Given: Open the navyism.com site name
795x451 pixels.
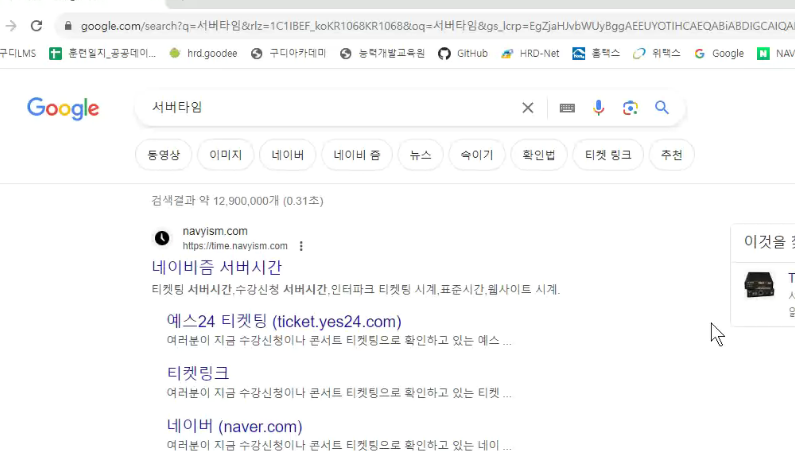Looking at the screenshot, I should [215, 231].
